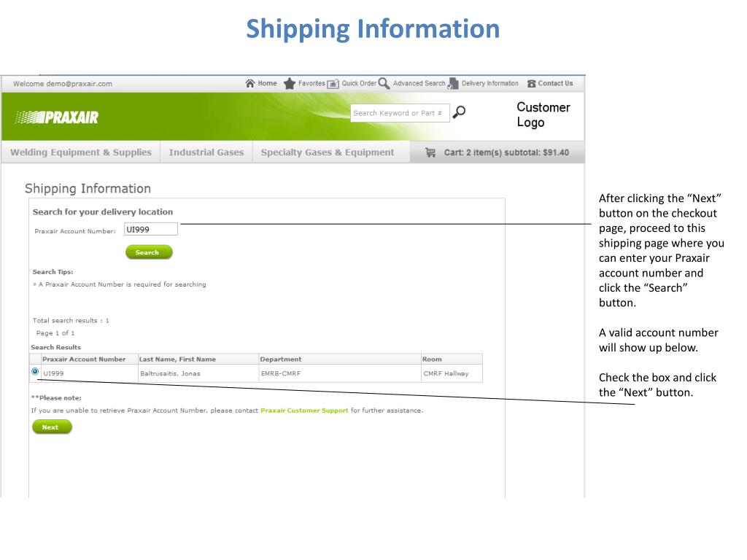Viewport: 747px width, 560px height.
Task: Click the green Next button
Action: [52, 427]
